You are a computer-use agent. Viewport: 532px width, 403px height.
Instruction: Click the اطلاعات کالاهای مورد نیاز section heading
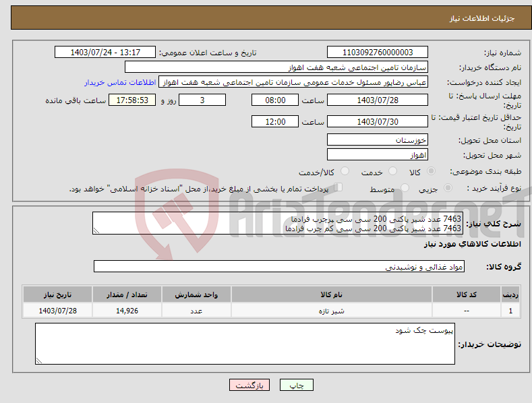coord(472,244)
